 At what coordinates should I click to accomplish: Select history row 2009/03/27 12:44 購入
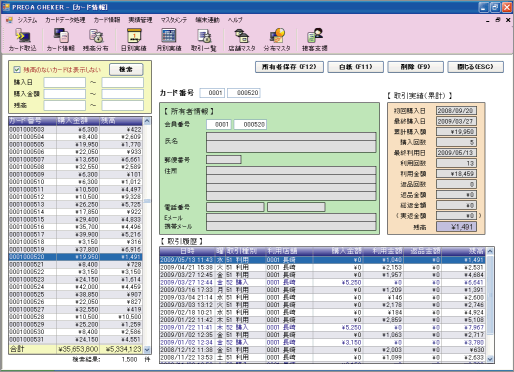tap(323, 282)
